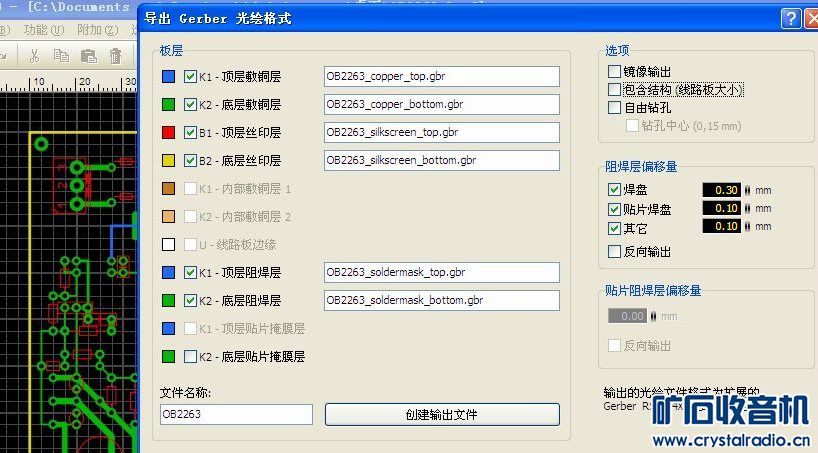Click OB2263_copper_top.gbr filename field
818x453 pixels.
pyautogui.click(x=442, y=76)
